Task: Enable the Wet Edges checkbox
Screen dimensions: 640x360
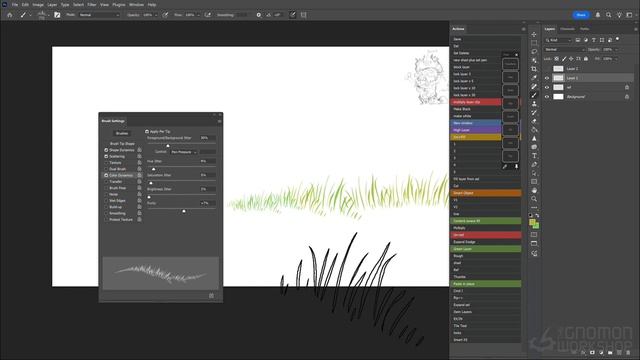Action: [106, 201]
